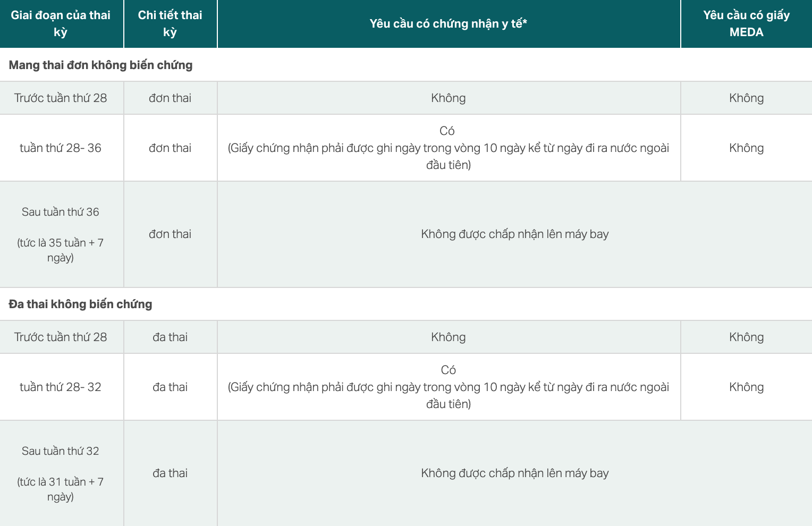Image resolution: width=812 pixels, height=526 pixels.
Task: Click the "Sau tuần thứ 36" text
Action: 61,212
